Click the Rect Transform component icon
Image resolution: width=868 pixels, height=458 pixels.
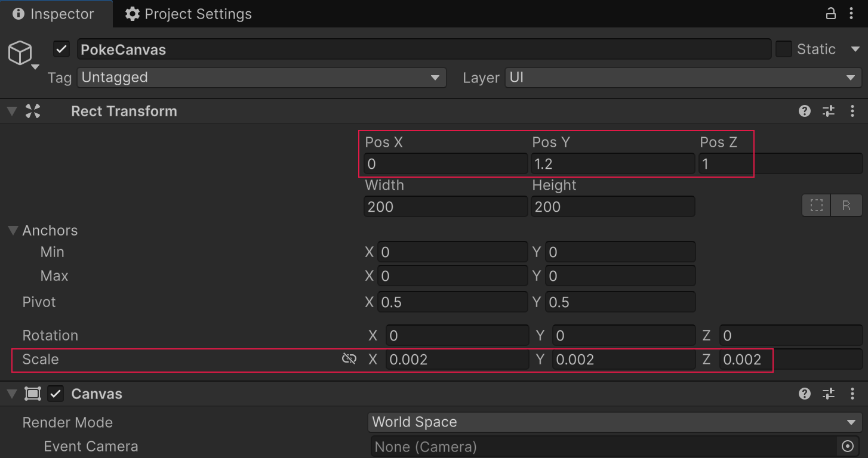click(33, 111)
